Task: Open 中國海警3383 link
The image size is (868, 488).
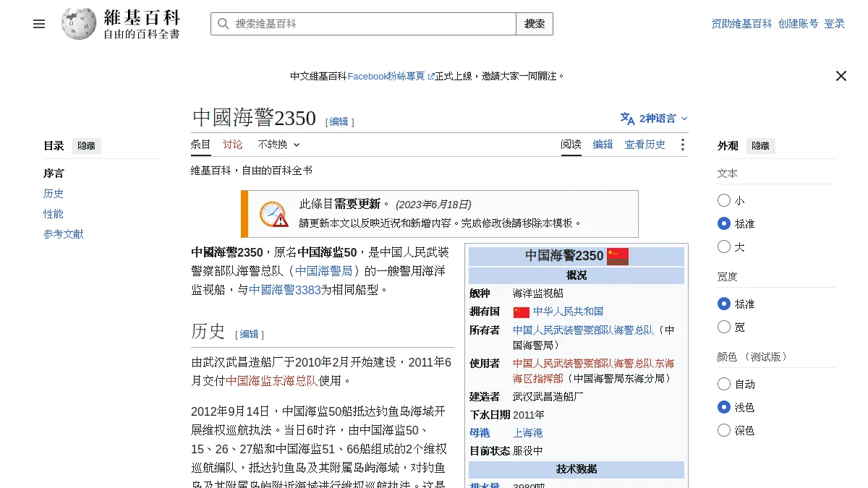Action: click(x=285, y=290)
